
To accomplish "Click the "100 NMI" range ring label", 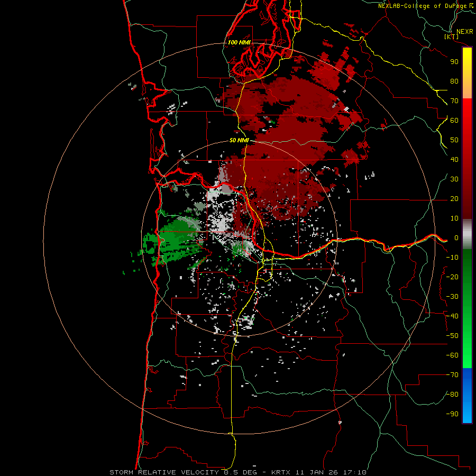I will coord(239,42).
